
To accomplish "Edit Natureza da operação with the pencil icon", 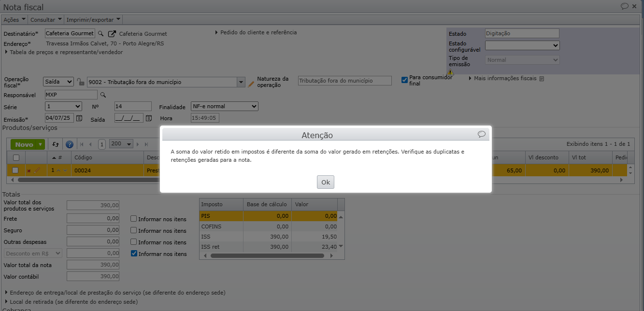I will click(251, 83).
